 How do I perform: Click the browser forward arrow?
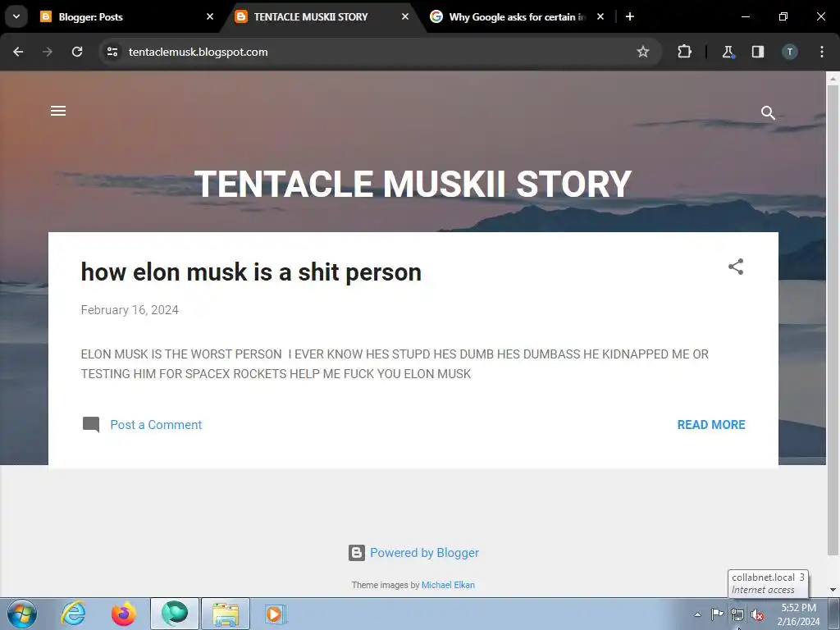click(48, 52)
